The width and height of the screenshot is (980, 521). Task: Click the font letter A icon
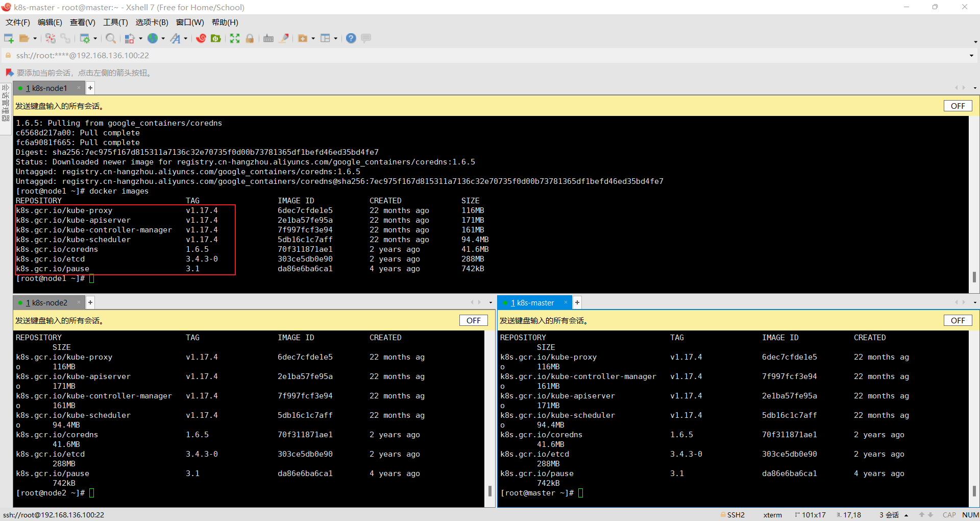[175, 38]
